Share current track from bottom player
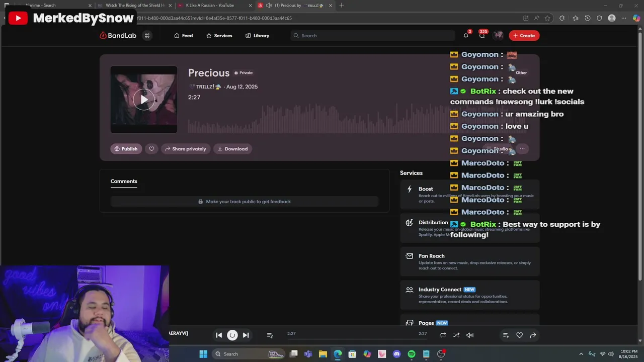This screenshot has width=644, height=362. click(x=533, y=335)
